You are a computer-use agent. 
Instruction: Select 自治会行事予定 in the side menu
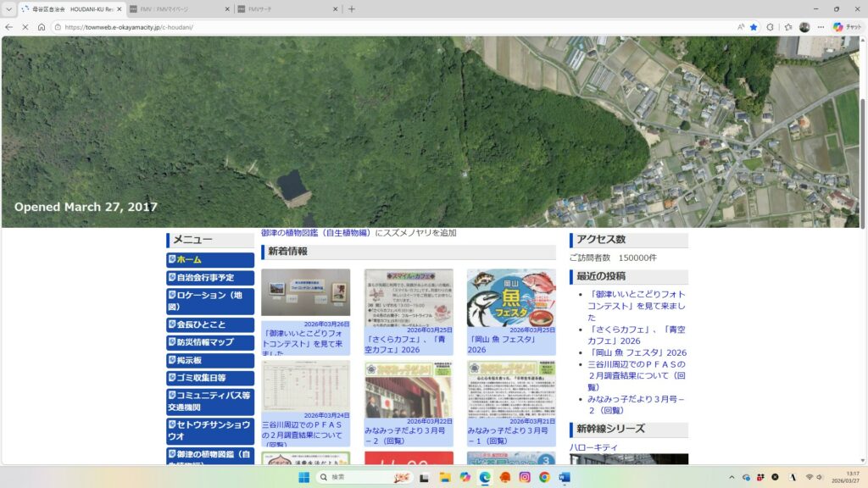click(x=209, y=277)
